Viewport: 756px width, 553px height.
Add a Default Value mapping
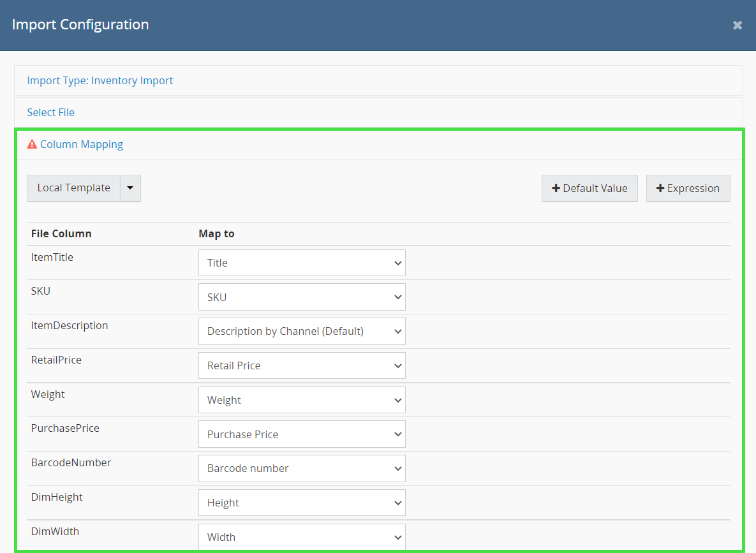pos(589,188)
